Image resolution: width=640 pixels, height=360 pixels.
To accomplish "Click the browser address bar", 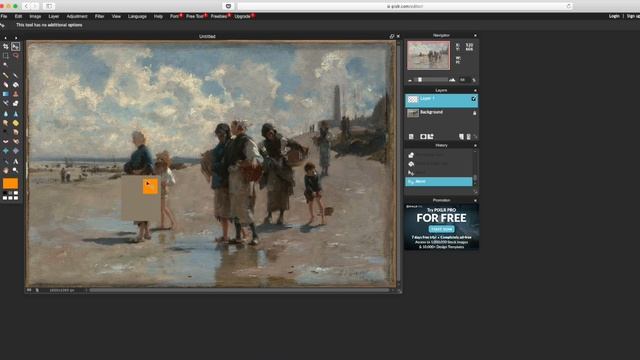I will point(405,6).
